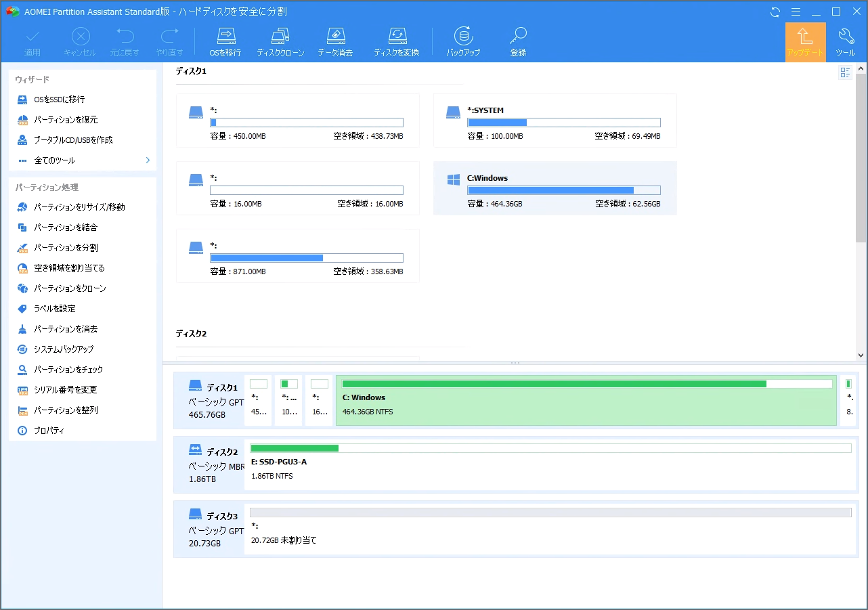Viewport: 868px width, 610px height.
Task: Click the ディスクを変換 icon
Action: (x=396, y=42)
